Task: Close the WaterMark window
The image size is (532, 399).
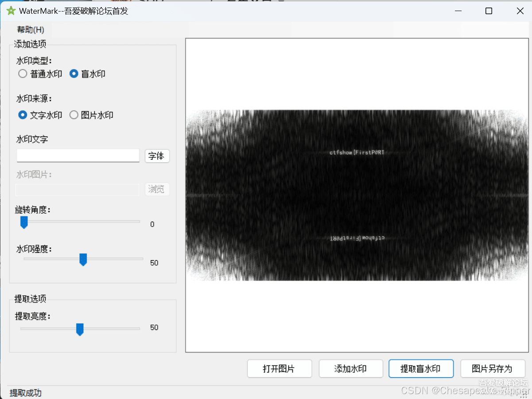Action: [520, 11]
